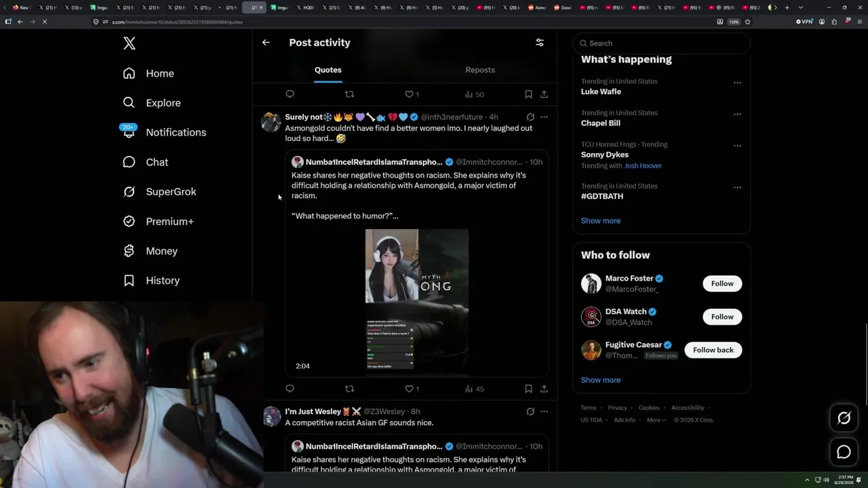
Task: Open Grok action on Wesley's post
Action: click(530, 411)
